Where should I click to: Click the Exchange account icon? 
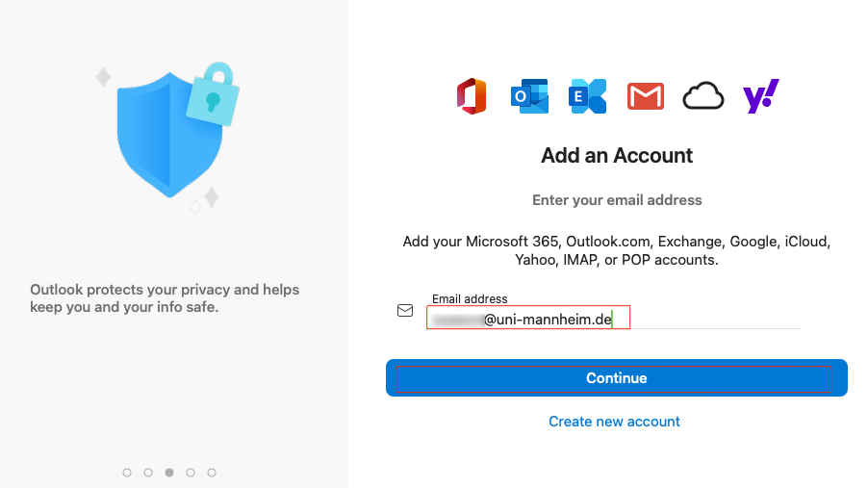(x=587, y=96)
